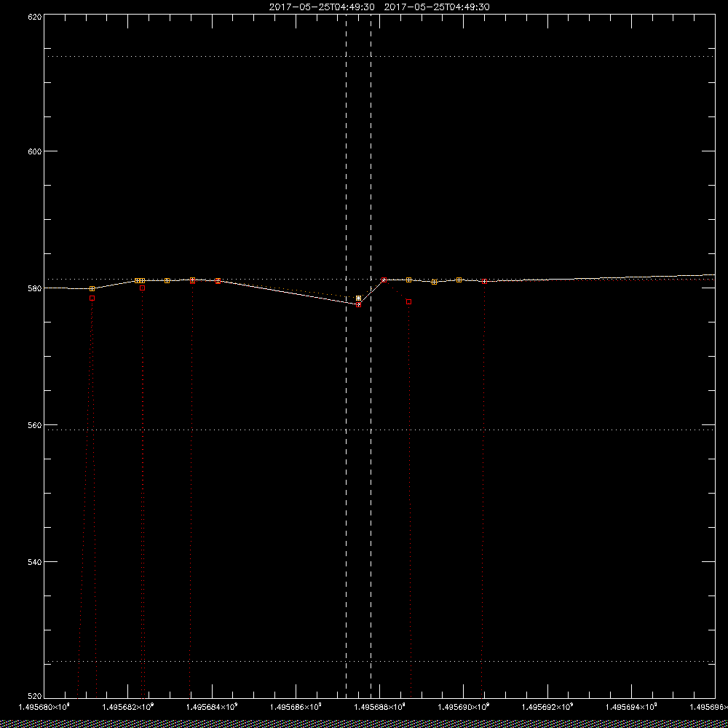The width and height of the screenshot is (728, 728).
Task: Click the y-axis label 520
Action: coord(36,697)
